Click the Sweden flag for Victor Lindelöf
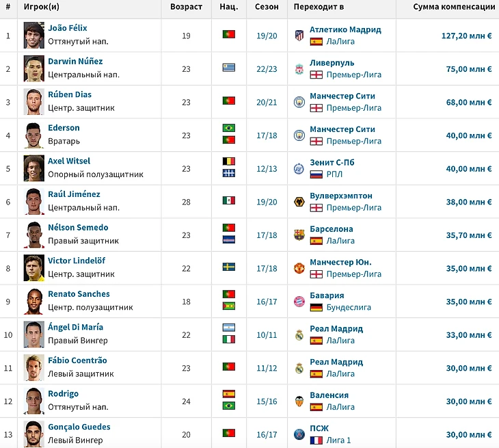This screenshot has width=499, height=448. coord(229,267)
